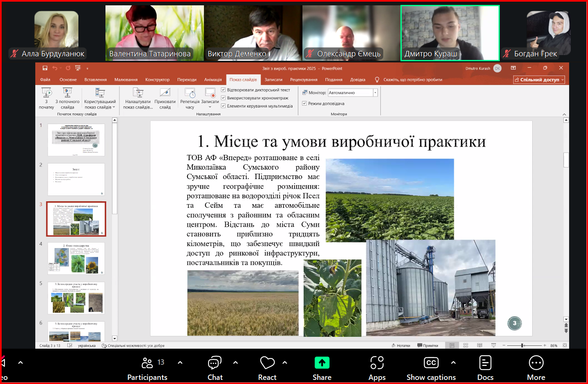Uncheck Використовувати хронометраж checkbox
This screenshot has height=384, width=588.
[224, 98]
